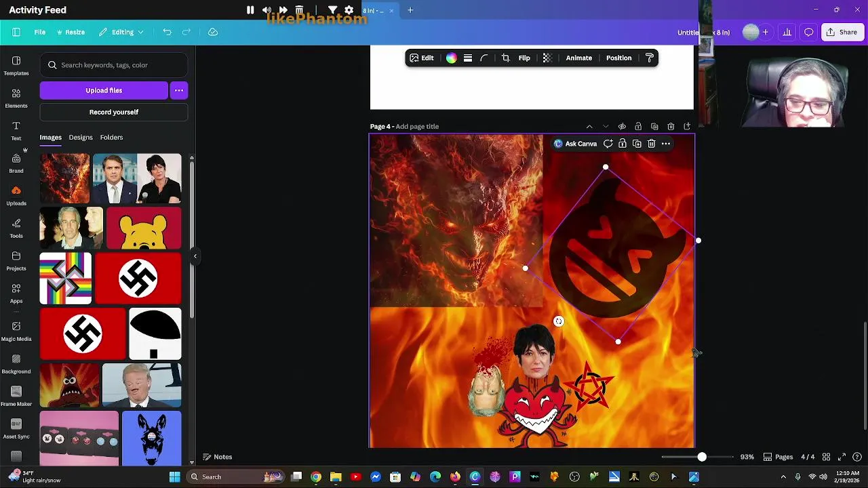Add a new page after Page 4

687,127
